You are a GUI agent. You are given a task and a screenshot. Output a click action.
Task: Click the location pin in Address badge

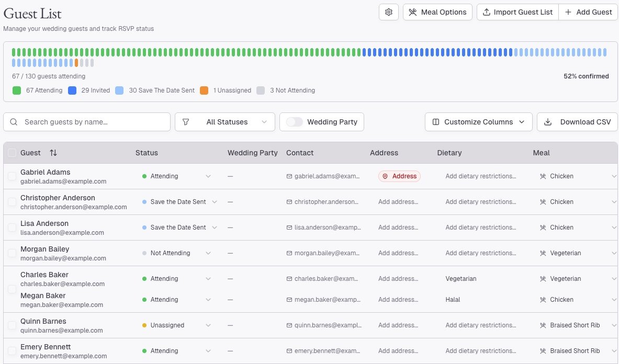tap(385, 176)
